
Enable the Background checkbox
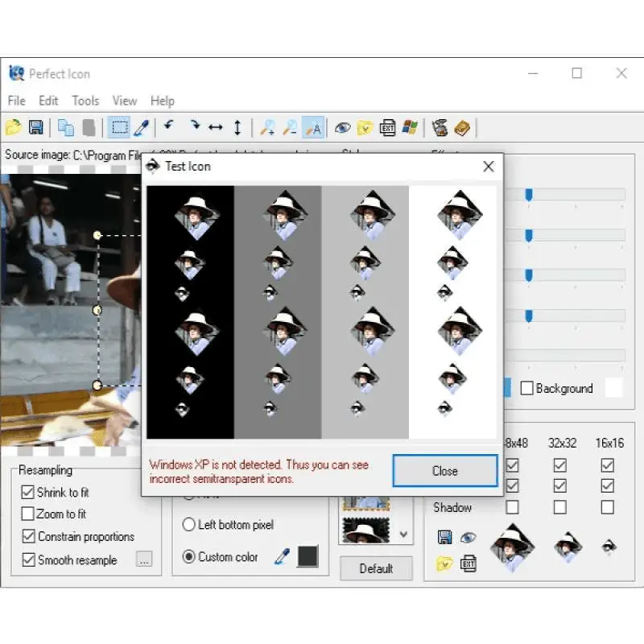point(526,388)
